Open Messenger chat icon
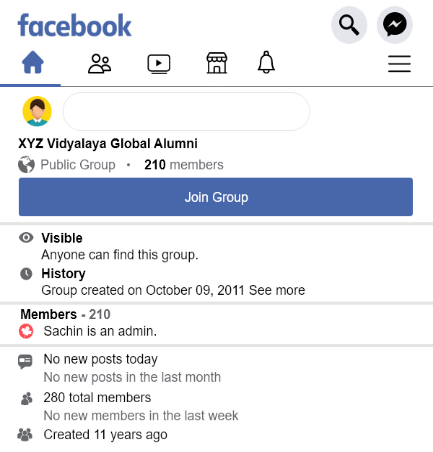Screen dimensions: 433x452 [395, 25]
